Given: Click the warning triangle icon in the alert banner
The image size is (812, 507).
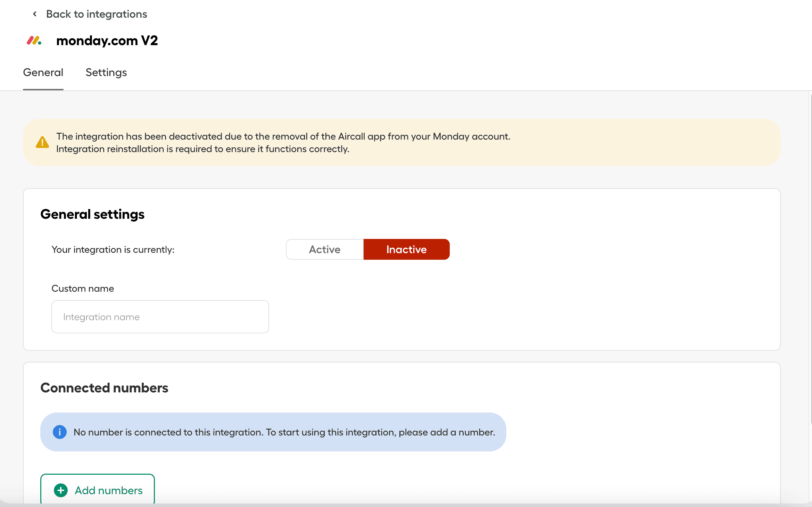Looking at the screenshot, I should click(x=42, y=142).
